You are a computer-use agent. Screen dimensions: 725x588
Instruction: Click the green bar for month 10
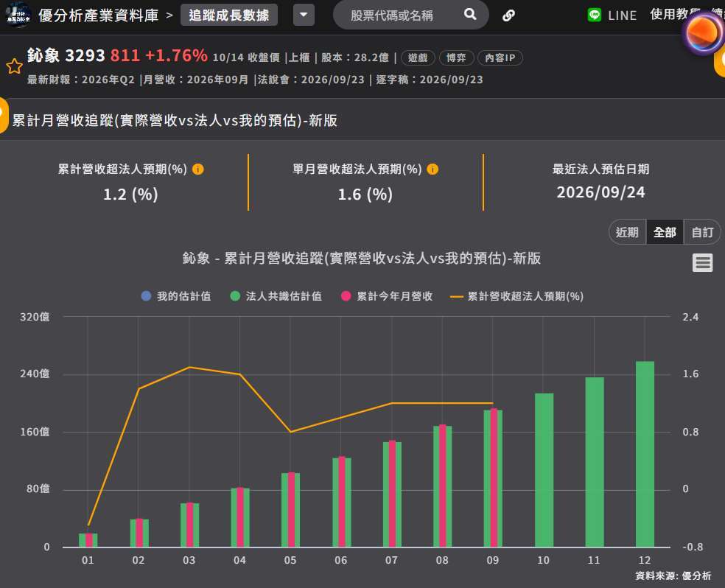point(544,470)
